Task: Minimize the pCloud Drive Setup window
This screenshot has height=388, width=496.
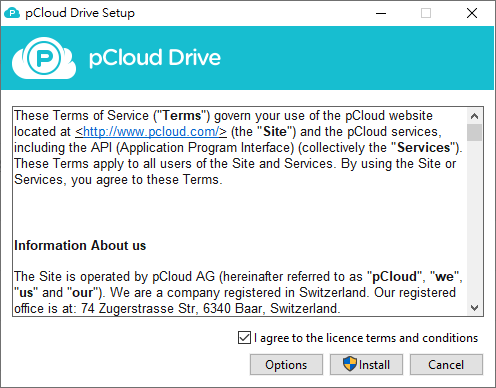Action: click(381, 13)
